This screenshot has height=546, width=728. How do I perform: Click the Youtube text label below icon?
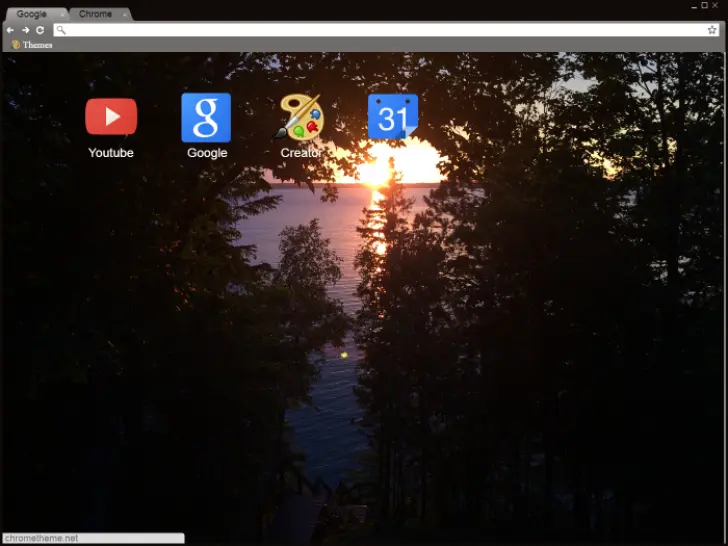(x=111, y=153)
